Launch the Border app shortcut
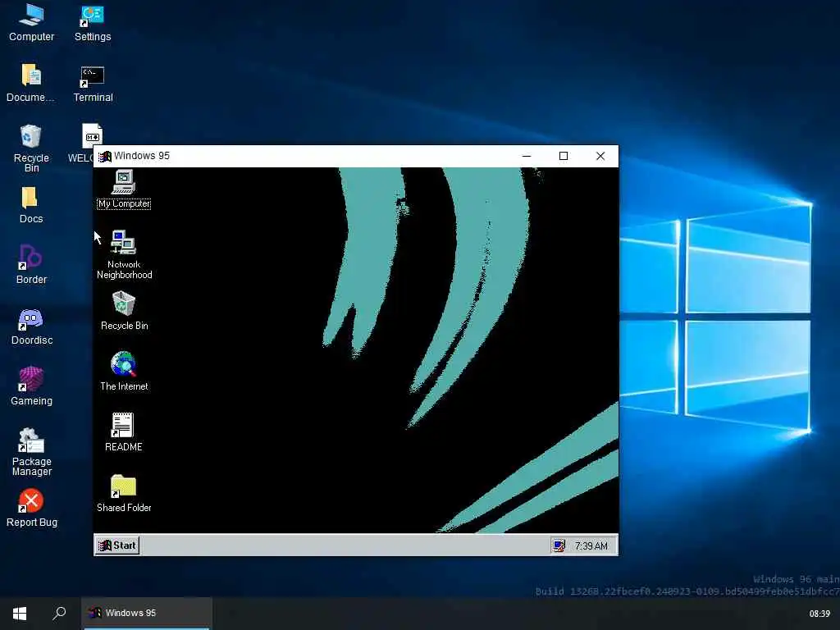The height and width of the screenshot is (630, 840). pos(31,265)
